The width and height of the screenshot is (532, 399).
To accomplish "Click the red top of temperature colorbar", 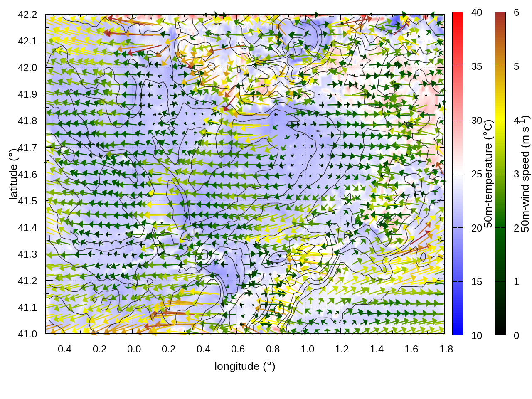I will point(458,16).
